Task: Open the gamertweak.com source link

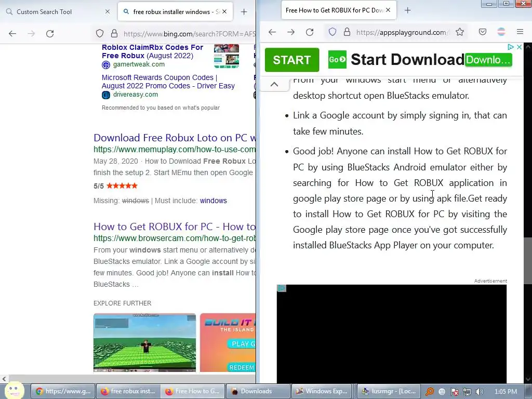Action: pyautogui.click(x=139, y=64)
